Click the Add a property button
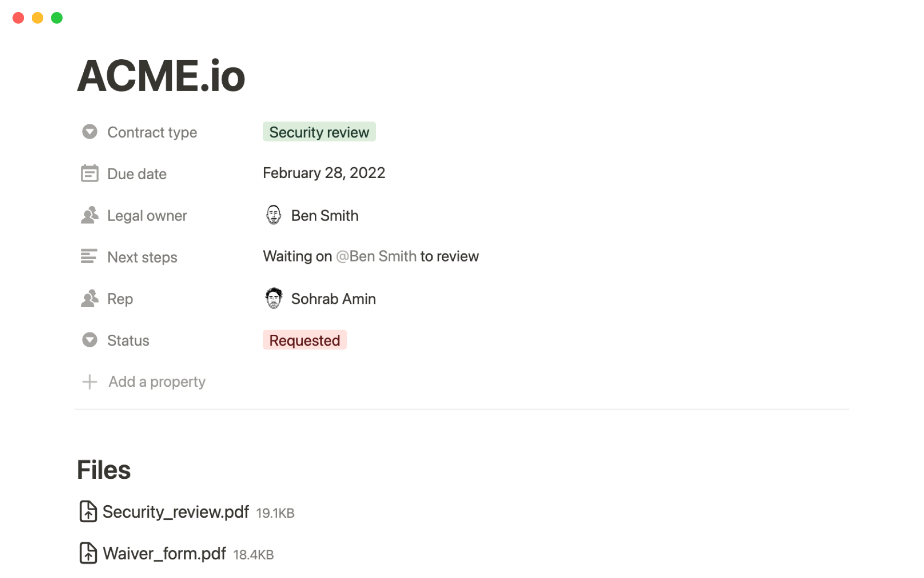The height and width of the screenshot is (578, 924). tap(157, 381)
